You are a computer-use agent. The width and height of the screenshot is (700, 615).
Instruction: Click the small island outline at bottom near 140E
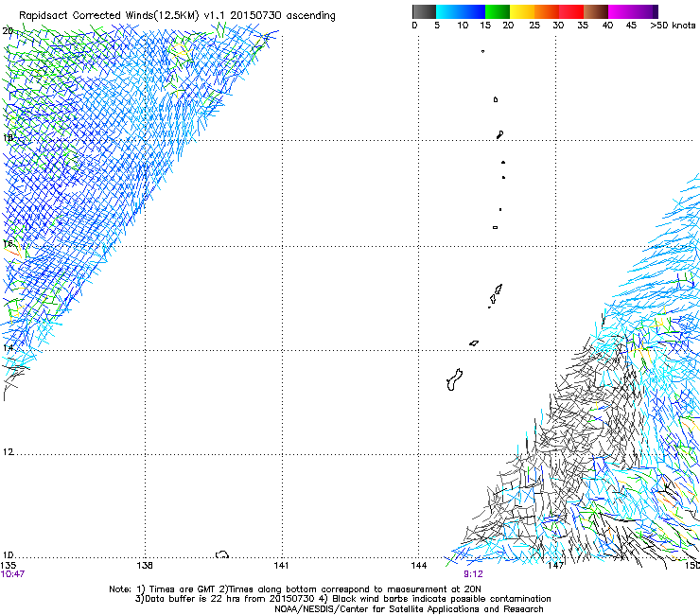coord(222,554)
